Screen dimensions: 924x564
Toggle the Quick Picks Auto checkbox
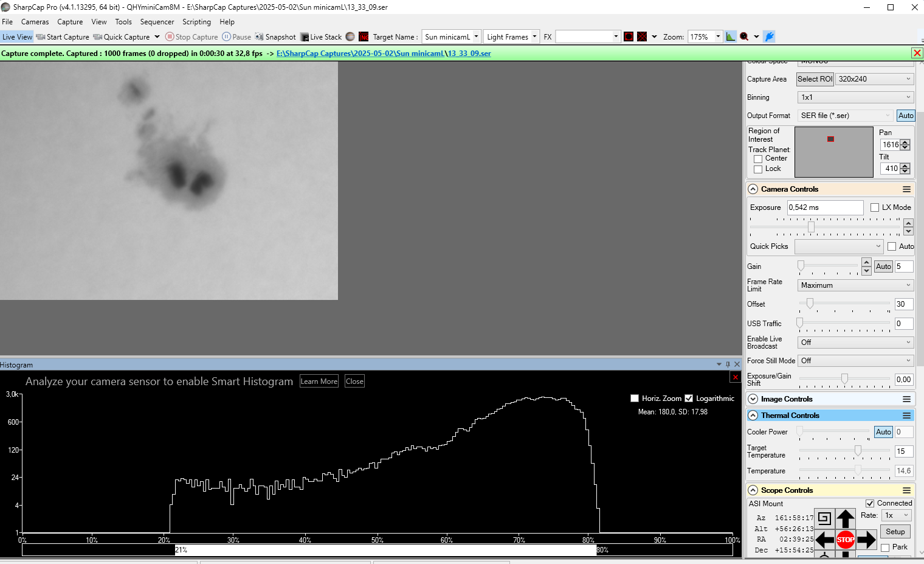(x=892, y=246)
